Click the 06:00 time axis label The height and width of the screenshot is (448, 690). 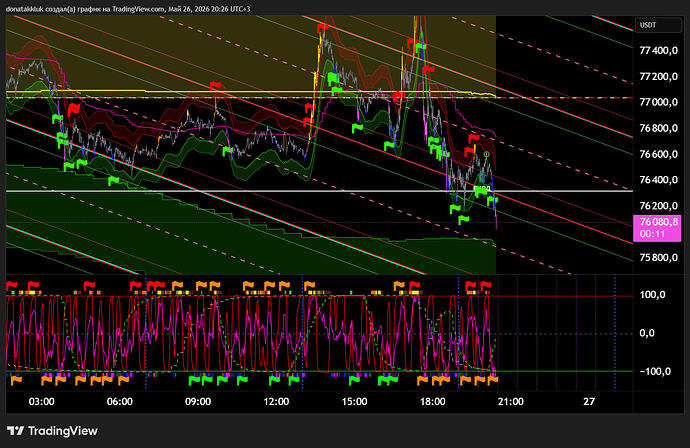coord(120,401)
